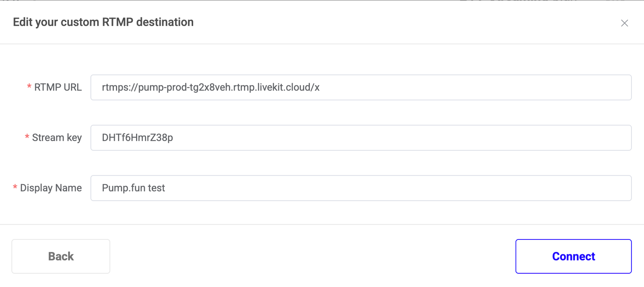Close the RTMP destination dialog
Screen dimensions: 644x287
point(624,23)
